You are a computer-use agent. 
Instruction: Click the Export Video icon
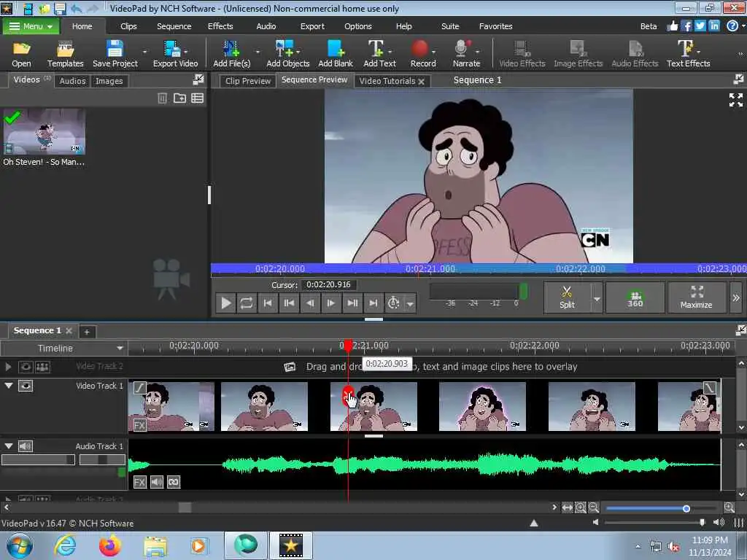[x=175, y=54]
